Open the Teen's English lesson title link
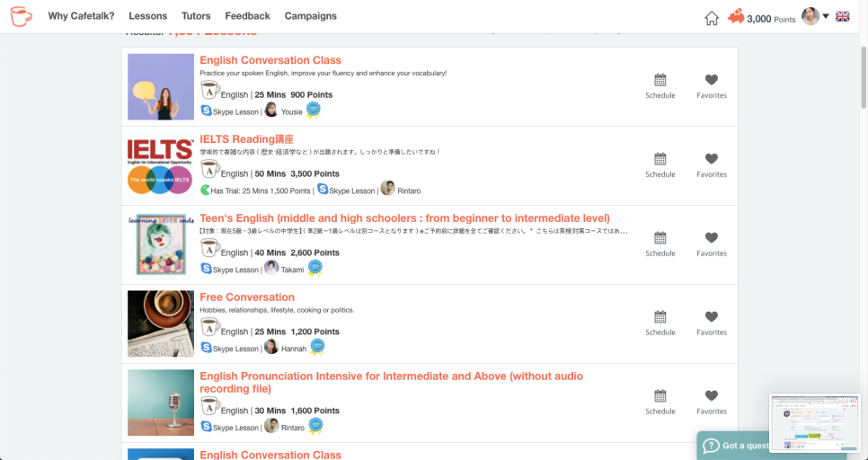Viewport: 868px width, 460px height. [404, 218]
